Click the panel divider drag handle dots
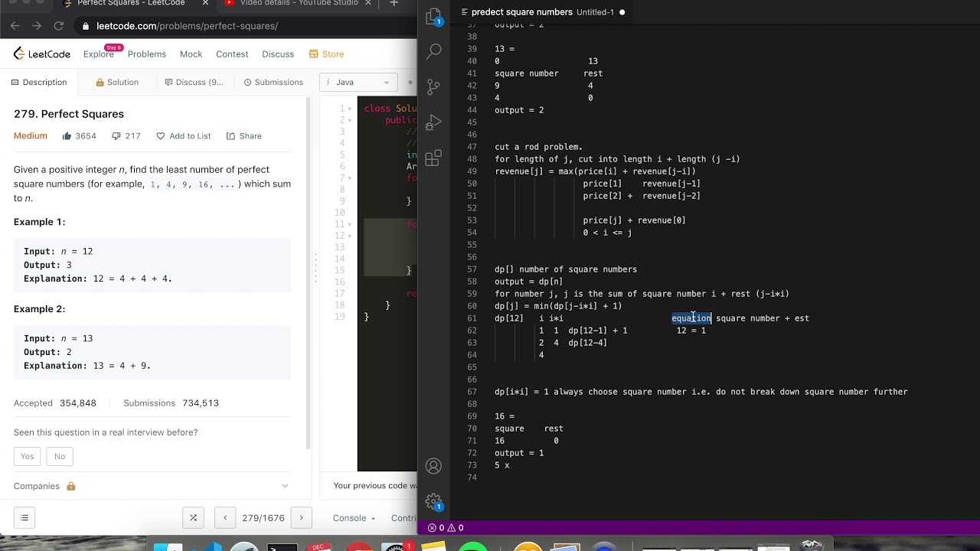 (315, 268)
